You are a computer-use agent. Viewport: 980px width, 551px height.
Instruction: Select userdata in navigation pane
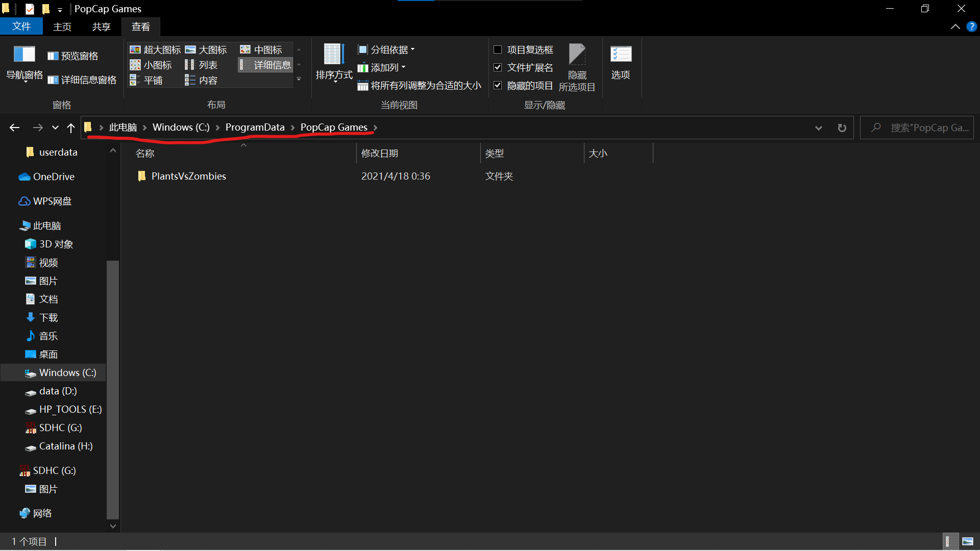[52, 152]
